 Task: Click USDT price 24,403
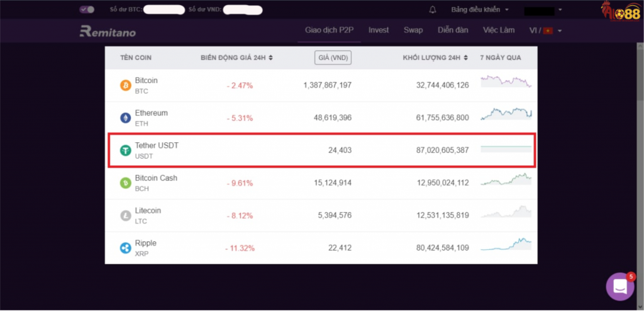click(340, 150)
